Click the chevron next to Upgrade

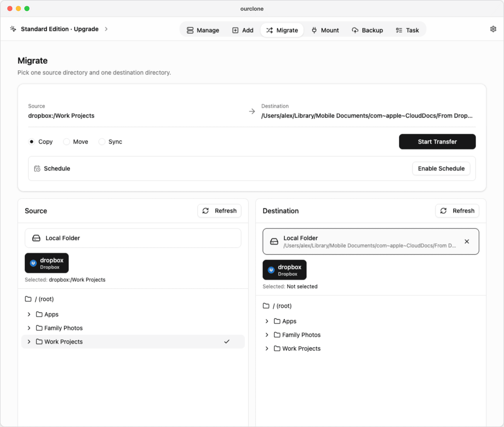coord(106,29)
